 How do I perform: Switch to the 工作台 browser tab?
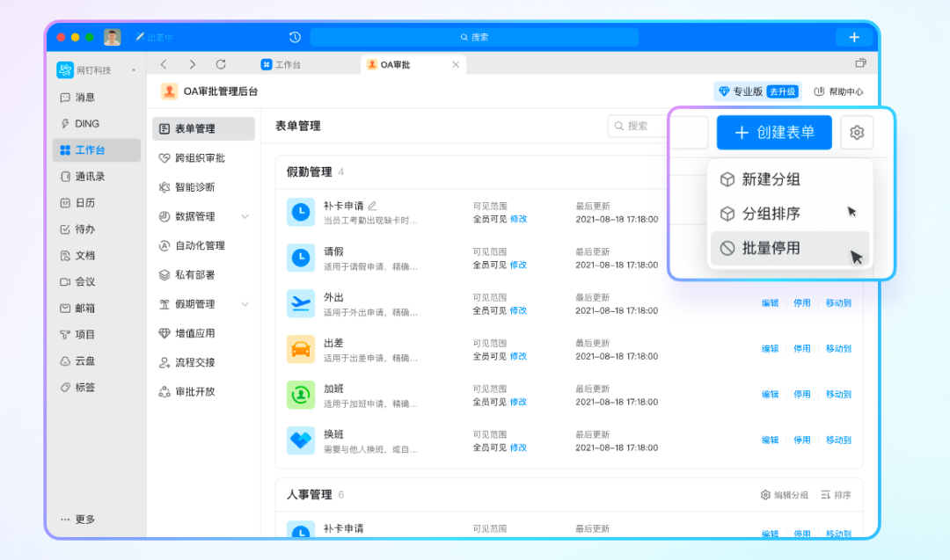pyautogui.click(x=281, y=65)
